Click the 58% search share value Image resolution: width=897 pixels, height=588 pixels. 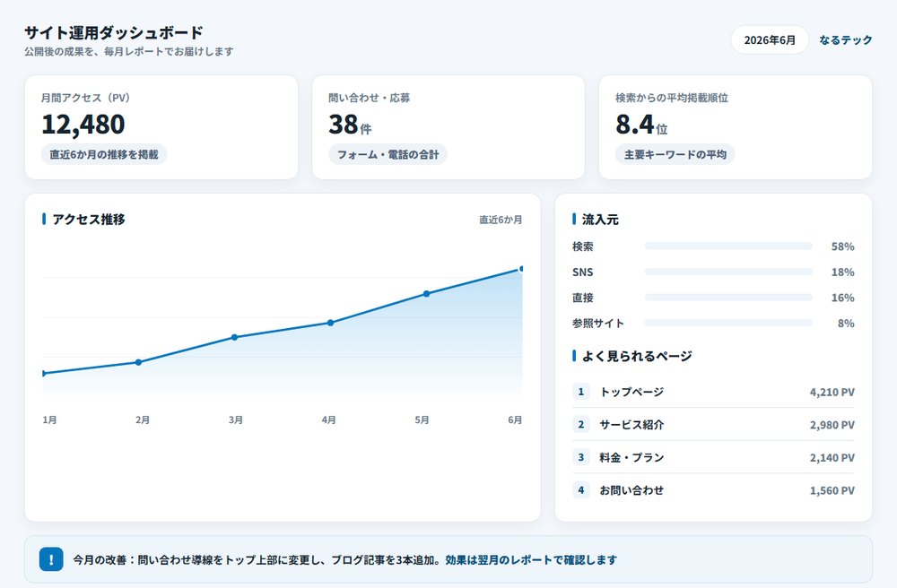pyautogui.click(x=842, y=246)
